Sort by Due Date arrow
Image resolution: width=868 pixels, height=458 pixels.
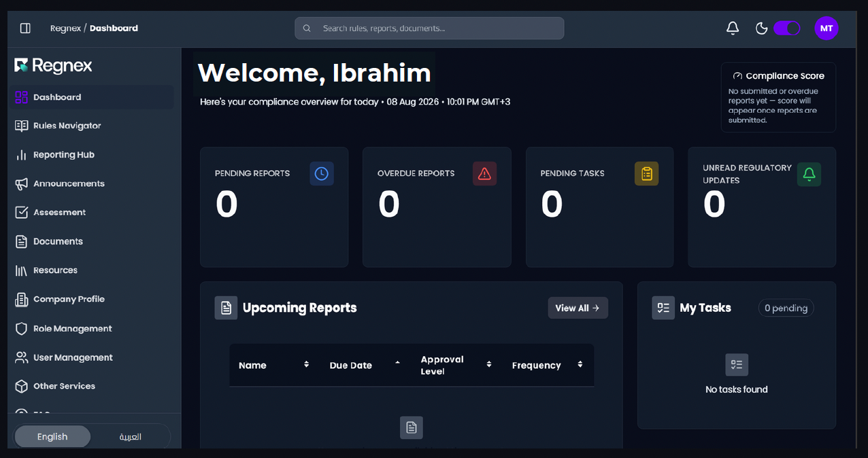pos(397,364)
